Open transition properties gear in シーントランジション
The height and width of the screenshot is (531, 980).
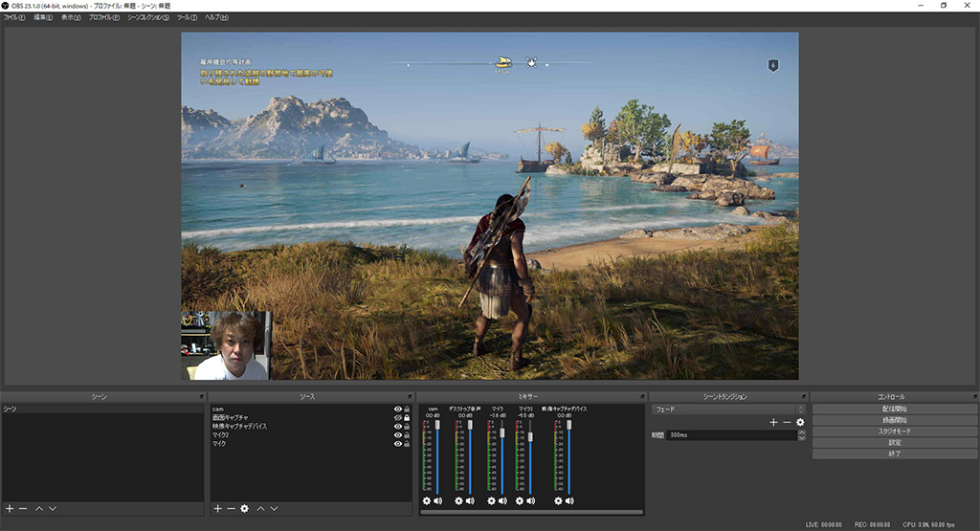pos(800,422)
